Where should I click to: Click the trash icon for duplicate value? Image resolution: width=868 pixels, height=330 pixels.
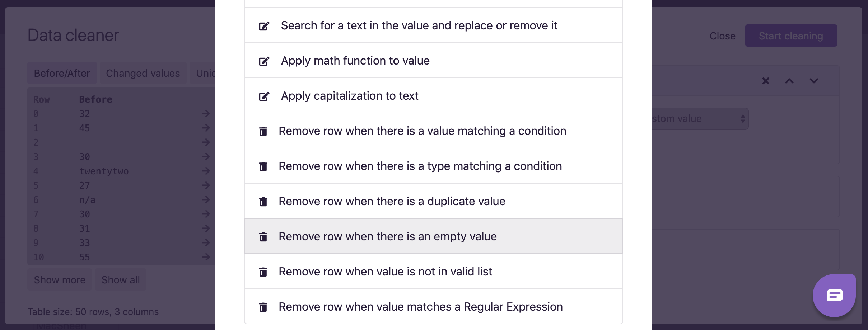pos(263,202)
